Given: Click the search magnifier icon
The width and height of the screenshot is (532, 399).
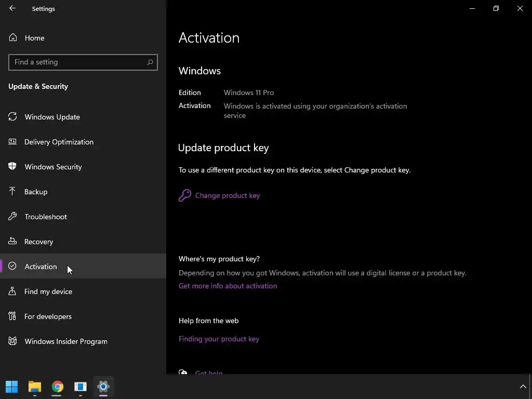Looking at the screenshot, I should tap(150, 62).
